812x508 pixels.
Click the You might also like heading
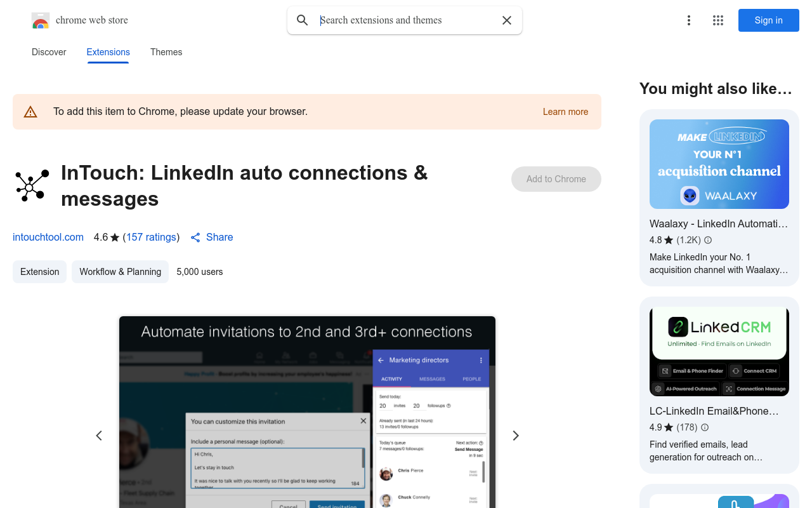pos(716,89)
